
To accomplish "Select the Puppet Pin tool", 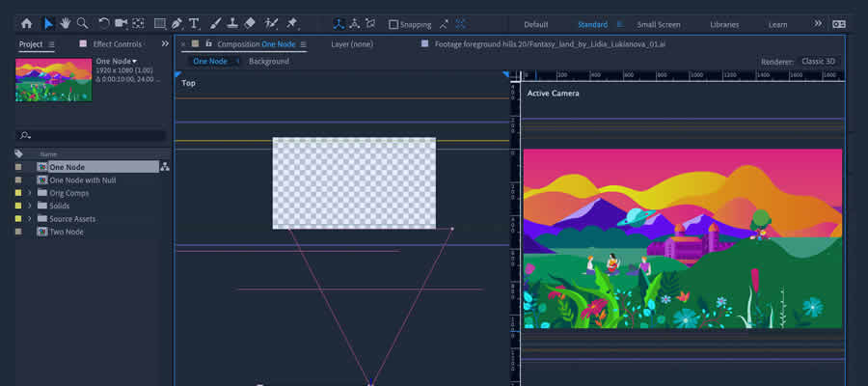I will click(x=292, y=23).
